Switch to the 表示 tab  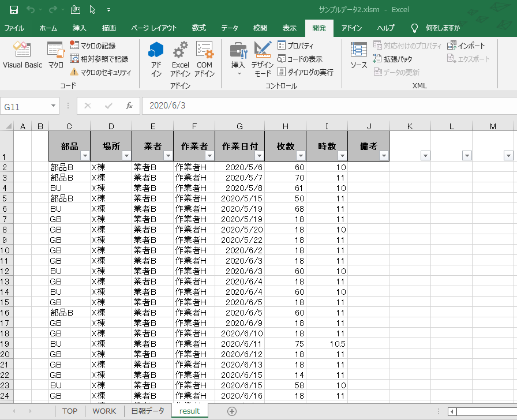[290, 28]
